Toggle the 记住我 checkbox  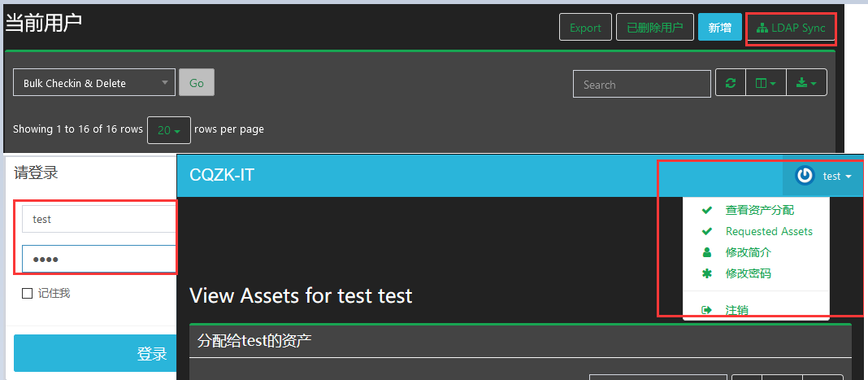[27, 294]
